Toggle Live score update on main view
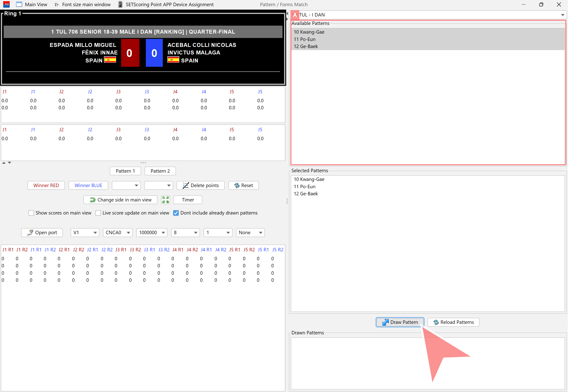568x392 pixels. 98,213
